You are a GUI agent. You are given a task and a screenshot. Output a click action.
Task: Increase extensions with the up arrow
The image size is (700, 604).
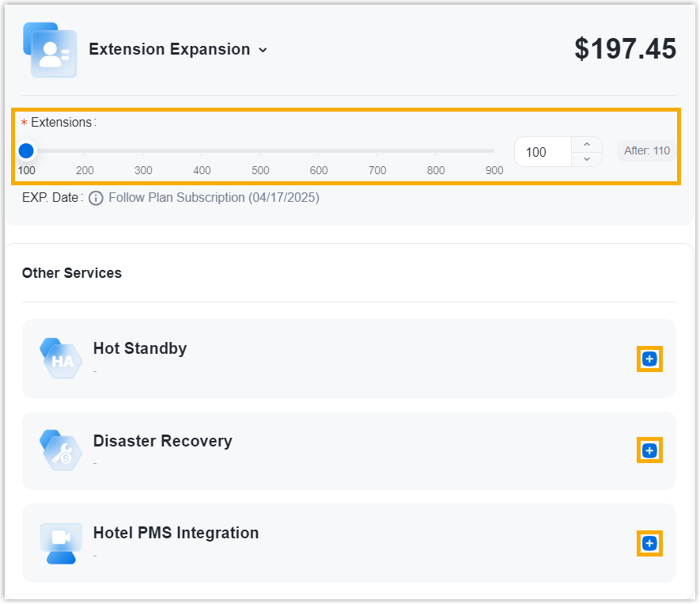coord(586,144)
